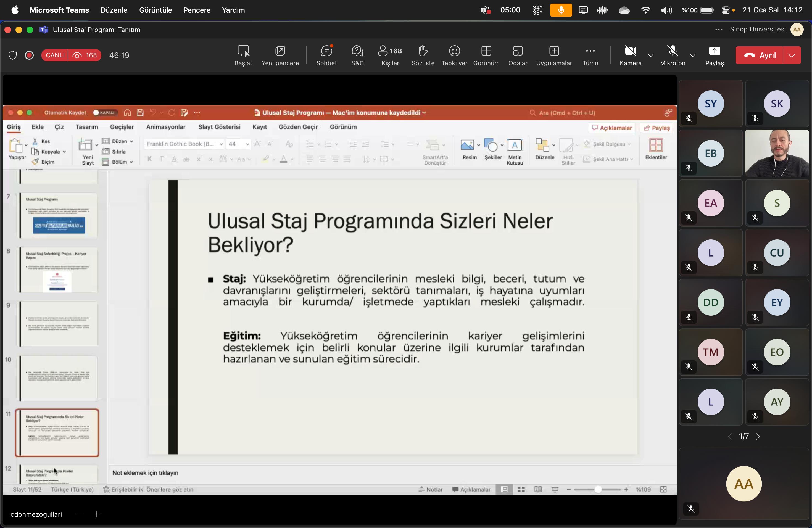Toggle the Otomatik Kaydet switch
Viewport: 812px width, 528px height.
tap(105, 113)
